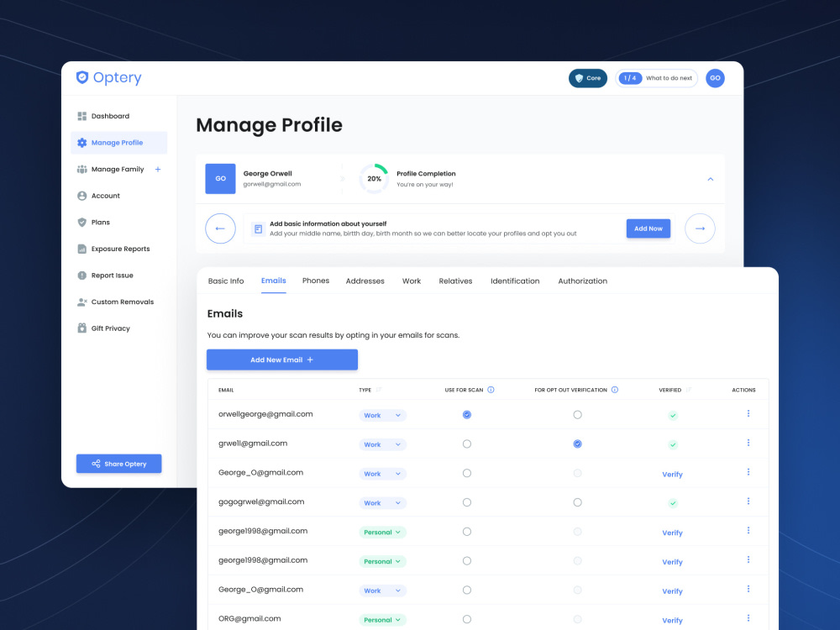
Task: Toggle Opt Out Verification for orwellgeorge@gmail.com
Action: (578, 415)
